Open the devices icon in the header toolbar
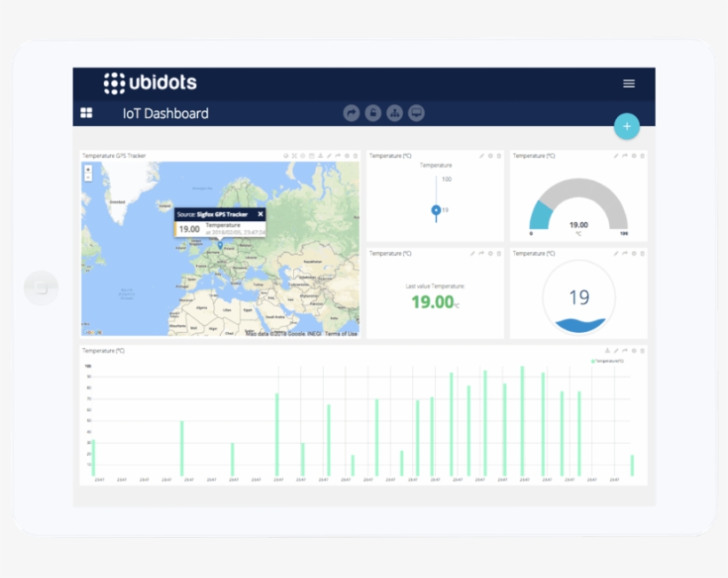 click(394, 113)
